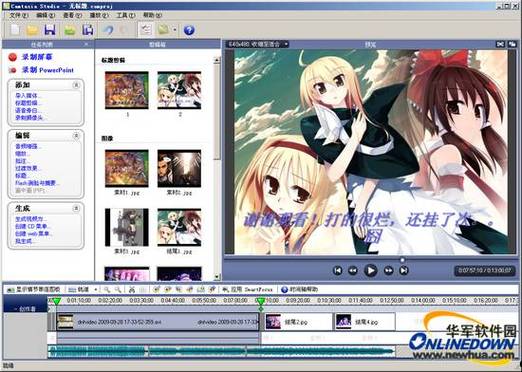Click the green playhead marker near 0:08:10
This screenshot has height=372, width=522.
(260, 301)
